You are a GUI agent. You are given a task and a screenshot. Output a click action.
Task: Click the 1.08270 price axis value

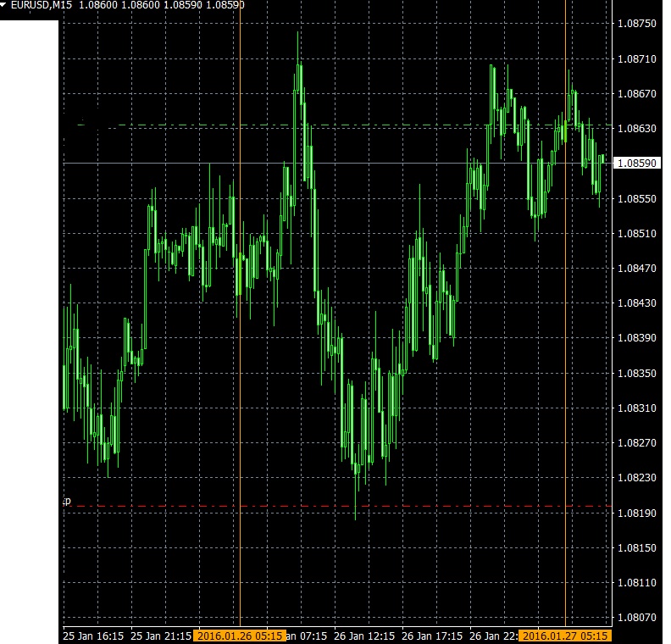tap(637, 443)
